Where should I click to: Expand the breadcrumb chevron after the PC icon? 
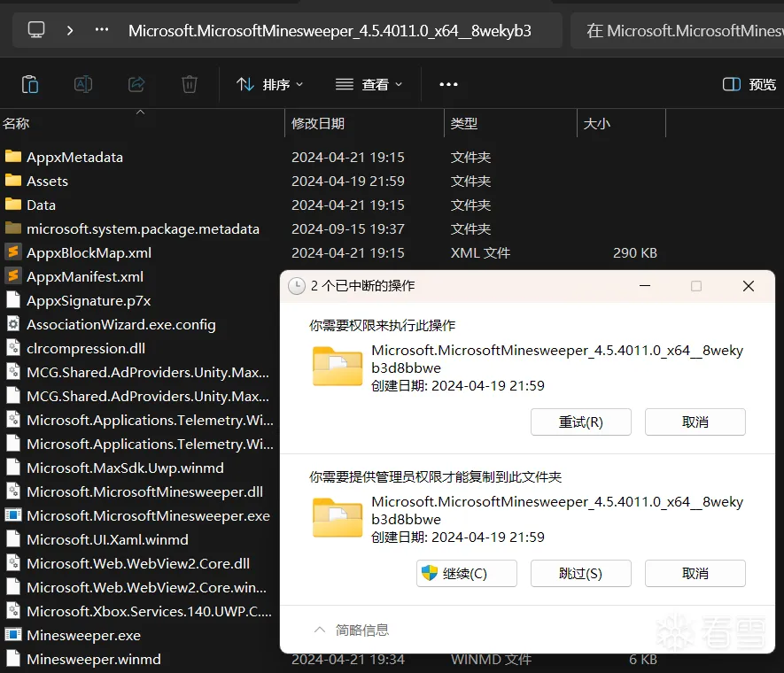click(70, 30)
